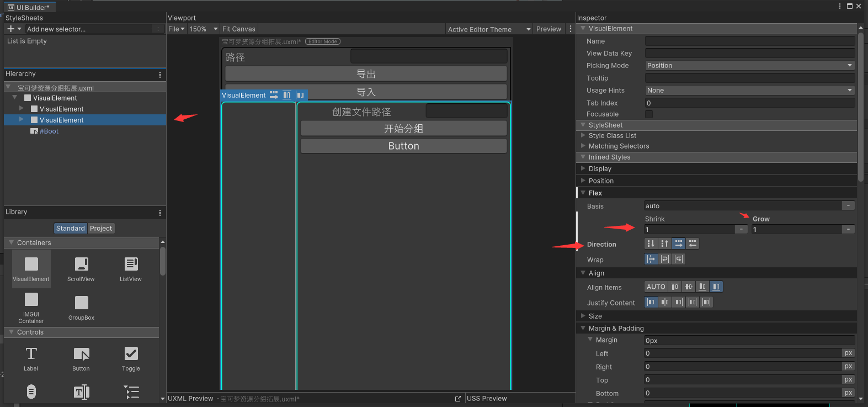Click the Tab Index field

coord(750,103)
